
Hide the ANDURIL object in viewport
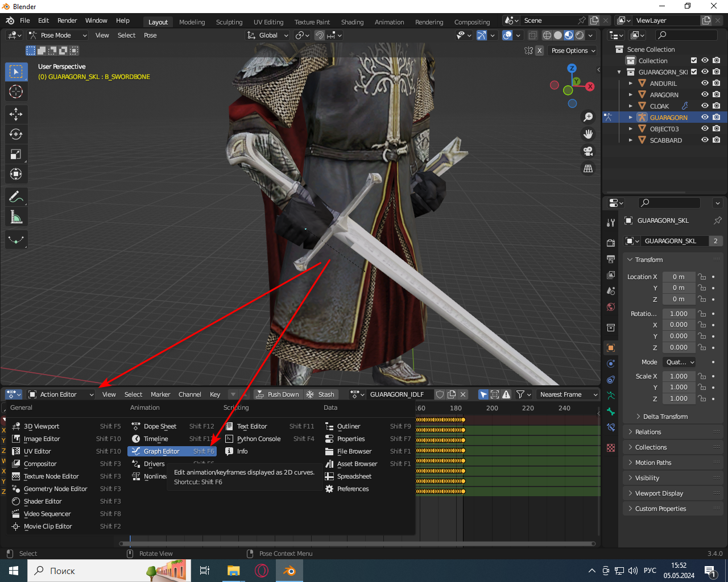click(705, 84)
